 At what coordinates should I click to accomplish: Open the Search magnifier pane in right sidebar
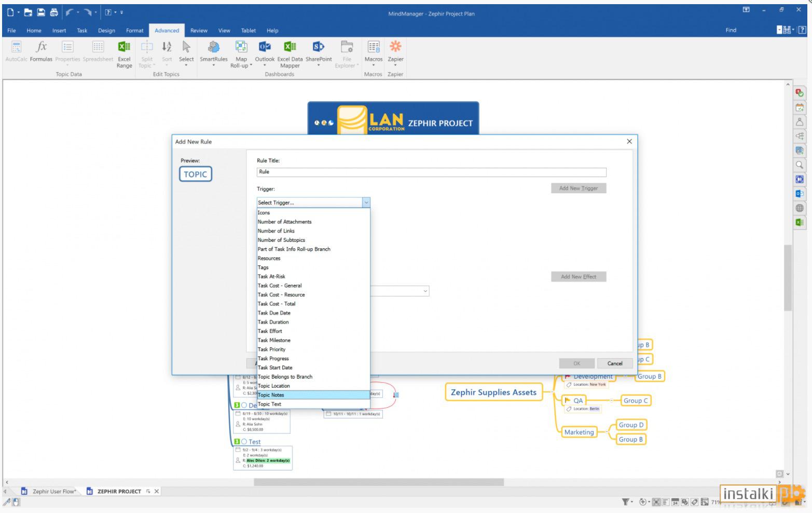coord(800,165)
